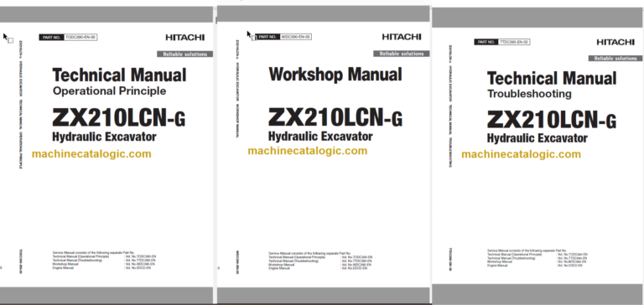Click the Technical Manual heading above Troubleshooting

pyautogui.click(x=552, y=79)
